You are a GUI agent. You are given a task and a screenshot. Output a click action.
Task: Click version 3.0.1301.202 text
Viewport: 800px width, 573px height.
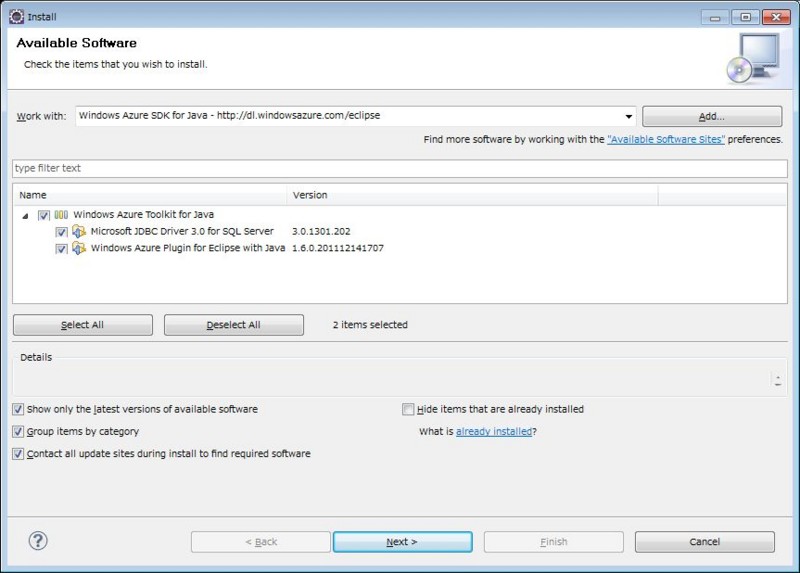point(321,231)
